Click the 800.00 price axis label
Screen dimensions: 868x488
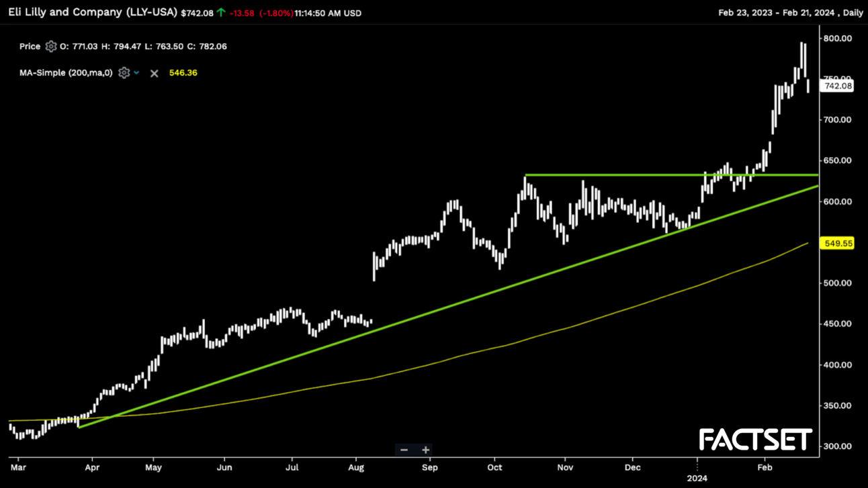pyautogui.click(x=837, y=38)
